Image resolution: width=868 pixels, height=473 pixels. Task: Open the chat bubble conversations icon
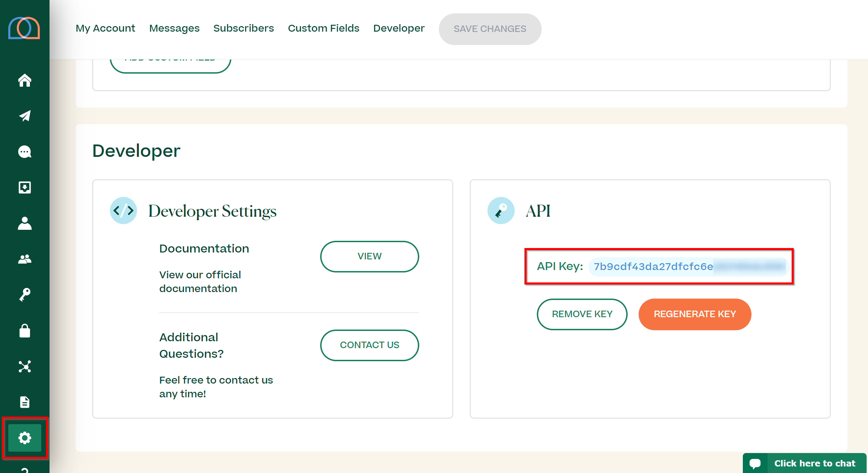pos(25,152)
